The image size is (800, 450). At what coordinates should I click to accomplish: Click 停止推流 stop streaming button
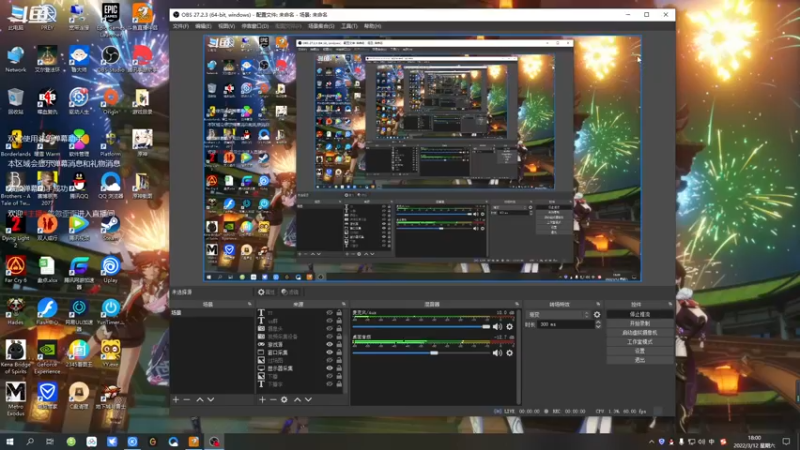[640, 314]
